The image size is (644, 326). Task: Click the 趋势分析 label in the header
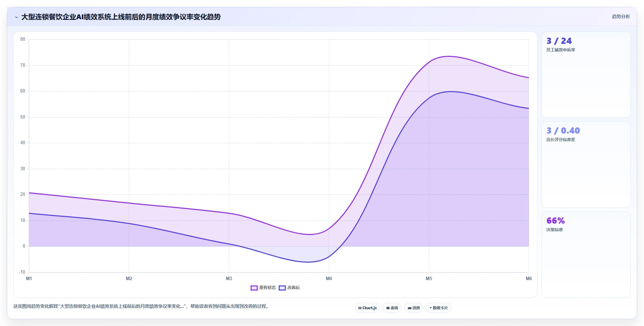tap(621, 16)
